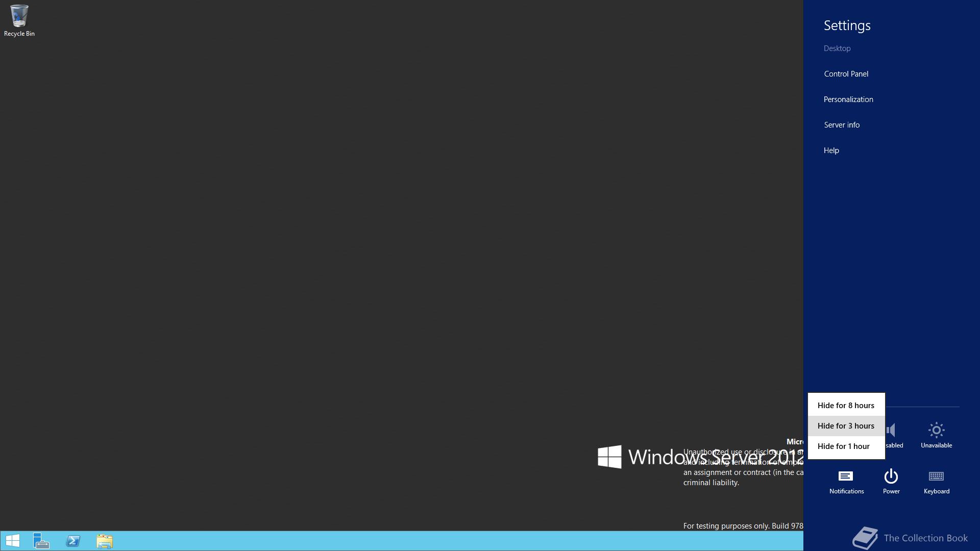This screenshot has width=980, height=551.
Task: Click the Desktop label under Settings
Action: [837, 48]
